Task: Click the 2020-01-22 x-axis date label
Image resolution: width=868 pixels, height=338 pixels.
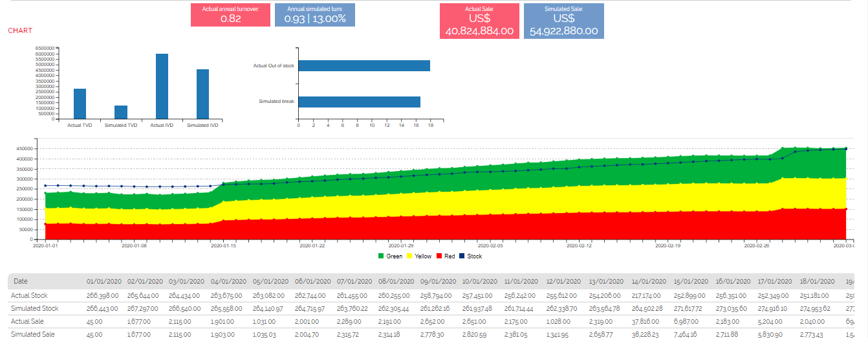Action: [312, 246]
